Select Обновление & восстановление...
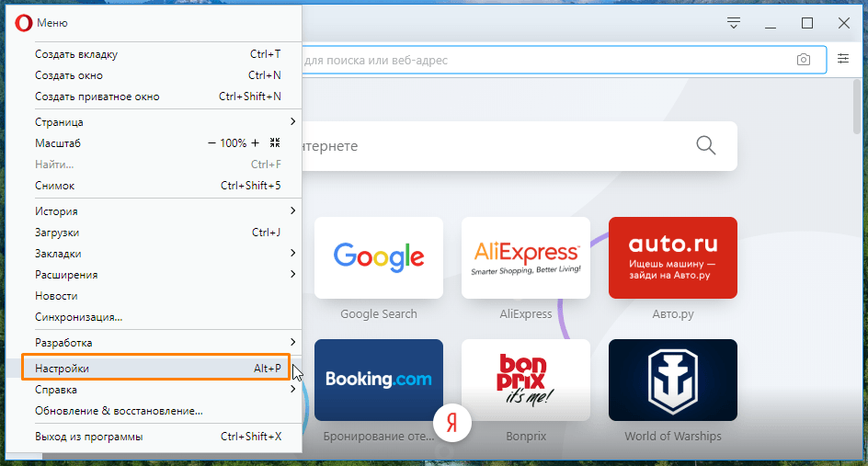 (x=154, y=411)
